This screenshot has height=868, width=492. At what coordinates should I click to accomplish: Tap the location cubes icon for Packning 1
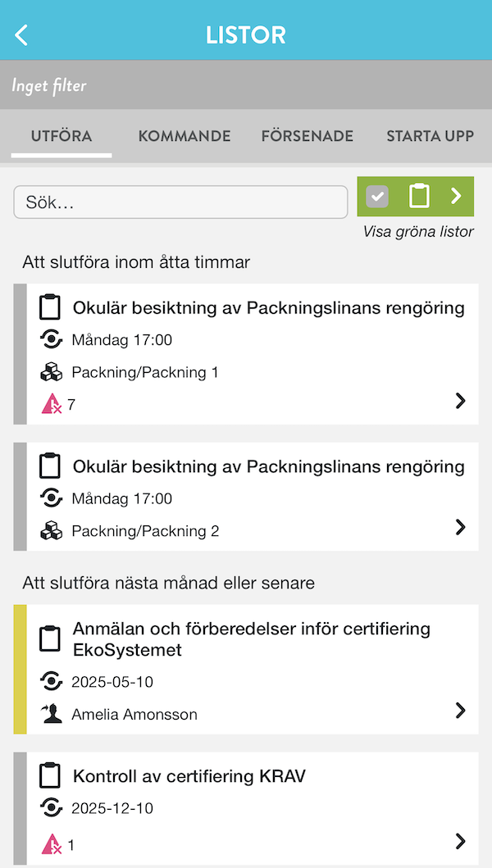(x=51, y=372)
